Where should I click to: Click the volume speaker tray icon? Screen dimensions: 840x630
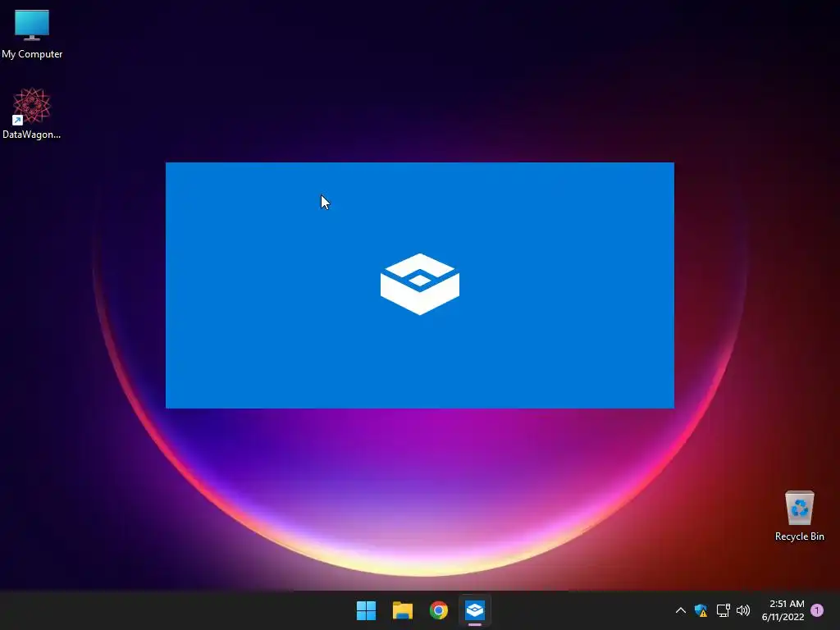[x=743, y=610]
